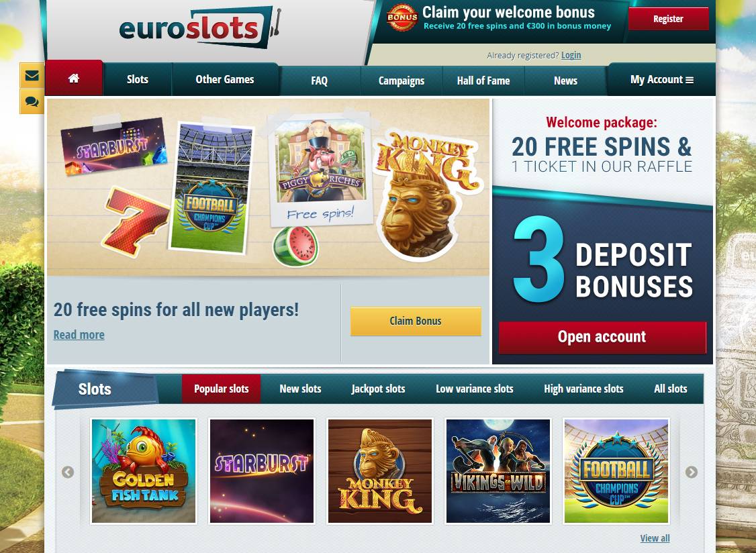
Task: Click the Open account button
Action: point(602,337)
